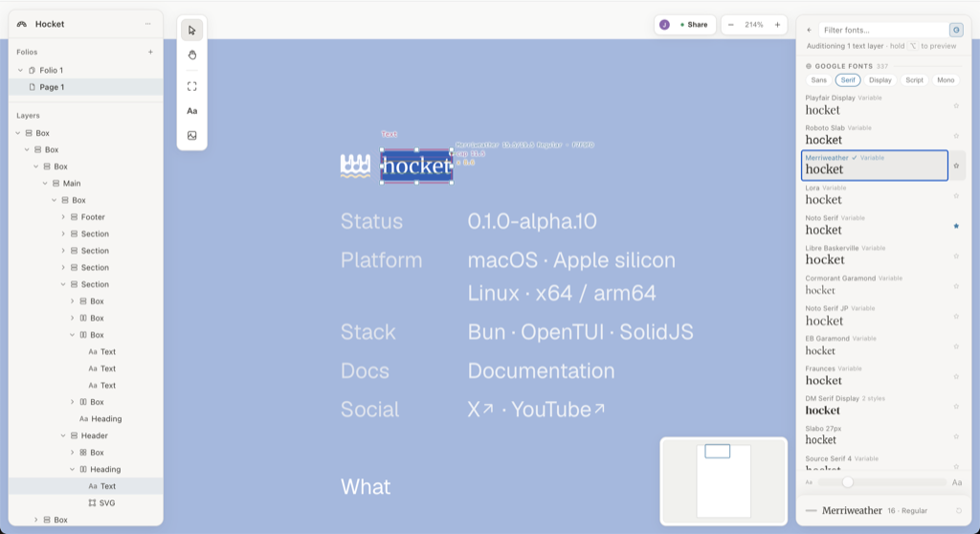This screenshot has height=534, width=980.
Task: Click the Share button
Action: pos(694,25)
